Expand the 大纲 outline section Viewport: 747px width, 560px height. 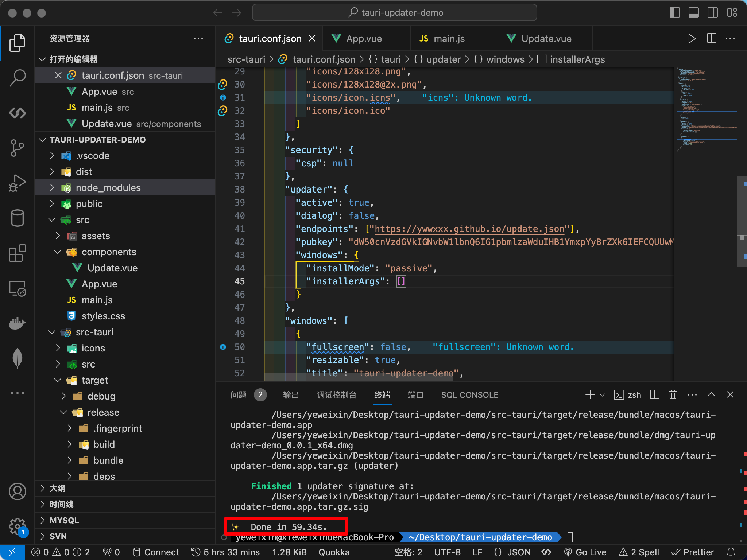[125, 488]
